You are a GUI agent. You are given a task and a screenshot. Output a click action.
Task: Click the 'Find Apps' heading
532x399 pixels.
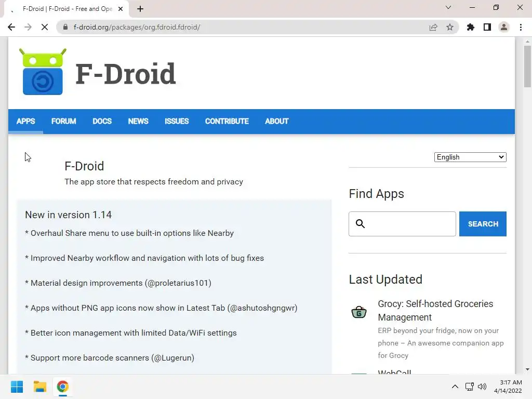click(376, 194)
